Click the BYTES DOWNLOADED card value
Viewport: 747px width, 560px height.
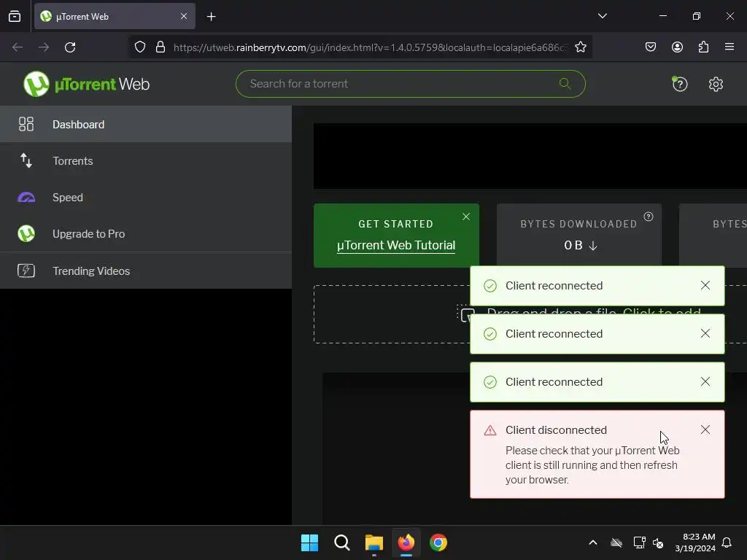pyautogui.click(x=580, y=245)
